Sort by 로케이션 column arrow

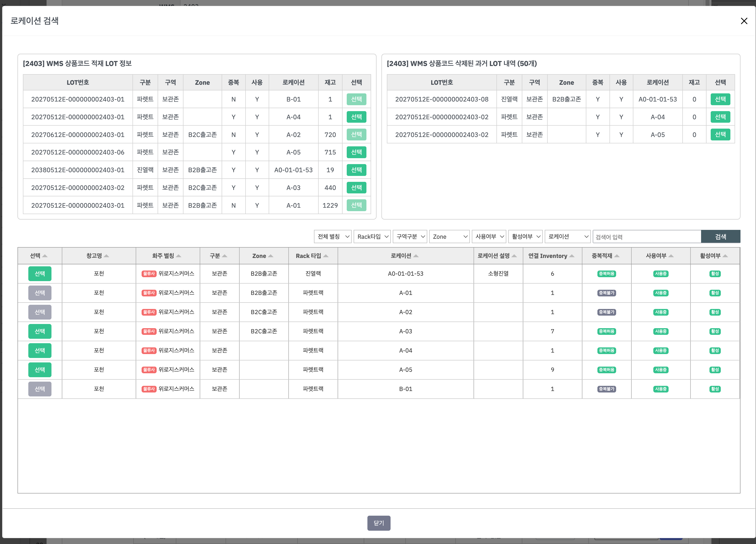pyautogui.click(x=416, y=256)
